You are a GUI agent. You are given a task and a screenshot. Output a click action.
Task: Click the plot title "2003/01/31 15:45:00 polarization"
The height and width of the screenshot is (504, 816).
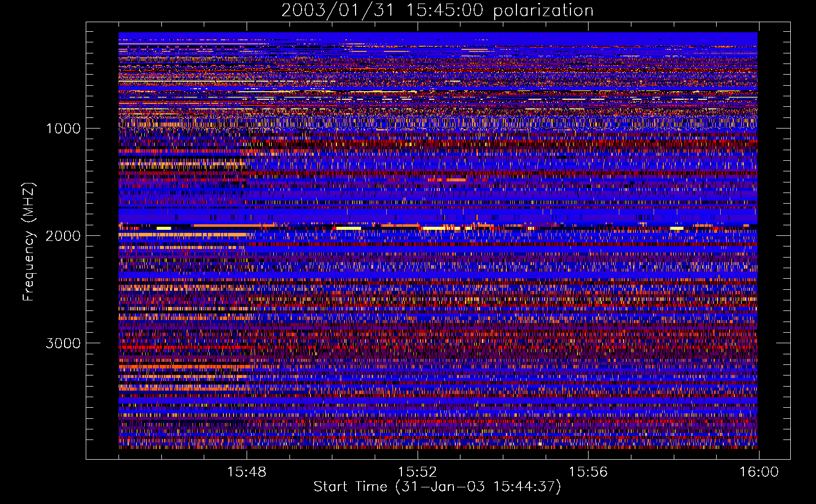pyautogui.click(x=437, y=11)
